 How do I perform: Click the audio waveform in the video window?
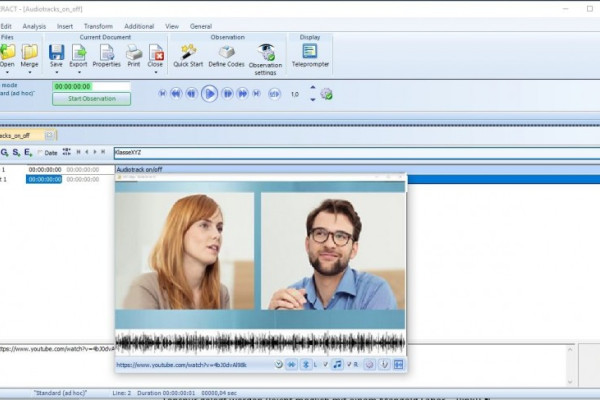(261, 343)
